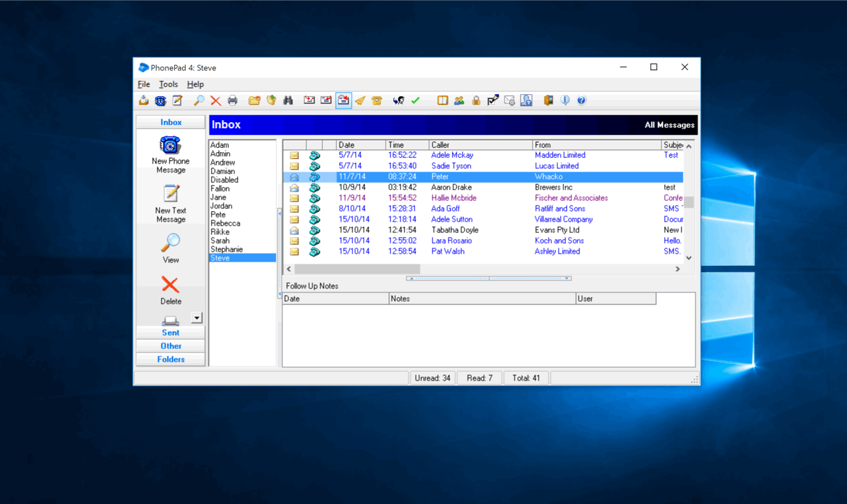Open the File menu
Screen dimensions: 847x504
(144, 84)
